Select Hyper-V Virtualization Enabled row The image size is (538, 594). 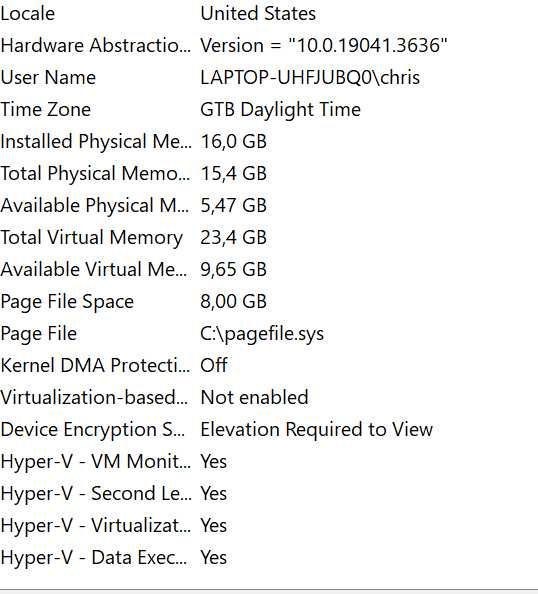tap(269, 525)
